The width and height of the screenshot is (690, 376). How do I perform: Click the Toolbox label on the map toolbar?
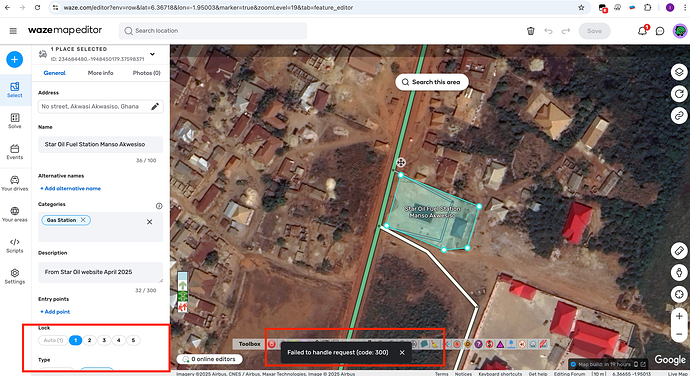tap(250, 344)
